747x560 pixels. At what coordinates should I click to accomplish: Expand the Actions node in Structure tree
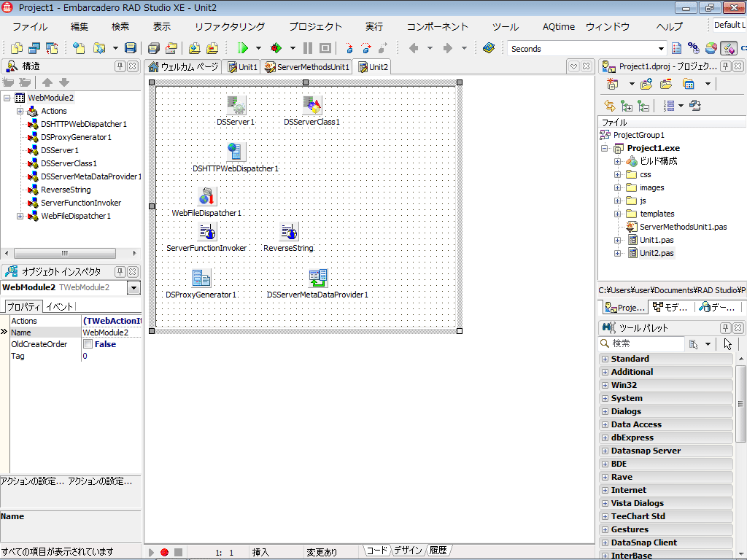tap(20, 111)
